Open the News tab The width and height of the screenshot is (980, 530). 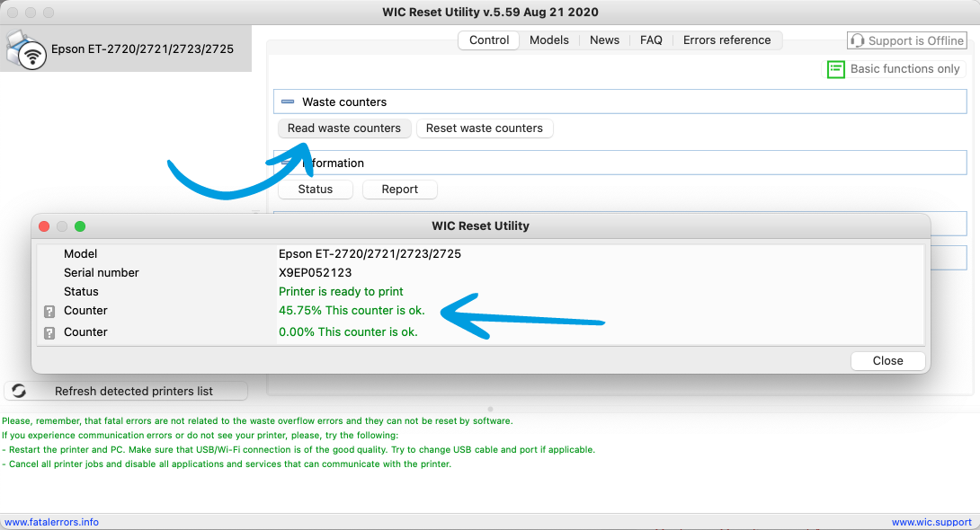(604, 40)
